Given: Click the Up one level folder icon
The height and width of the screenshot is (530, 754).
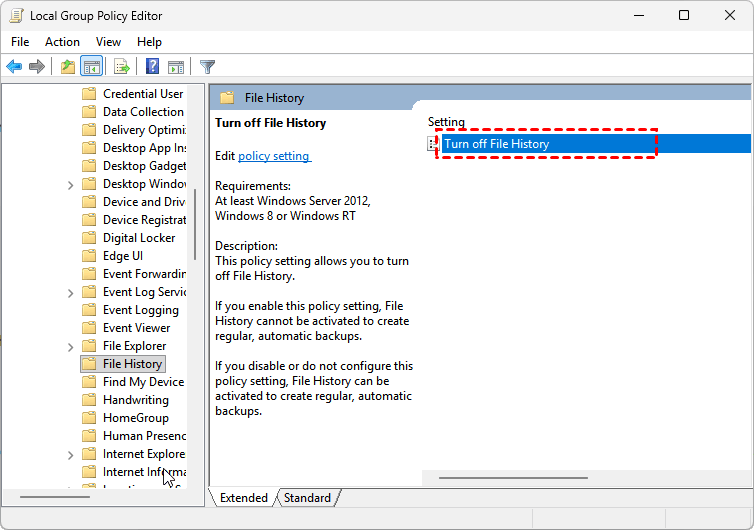Looking at the screenshot, I should point(67,67).
